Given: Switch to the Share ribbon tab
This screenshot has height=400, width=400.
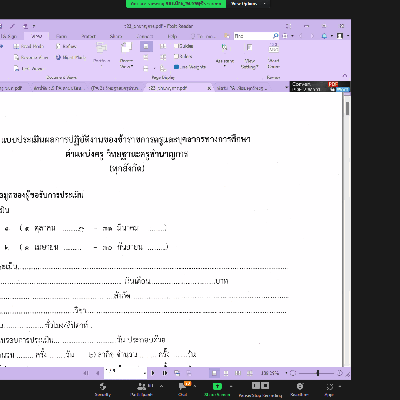Looking at the screenshot, I should tap(116, 36).
